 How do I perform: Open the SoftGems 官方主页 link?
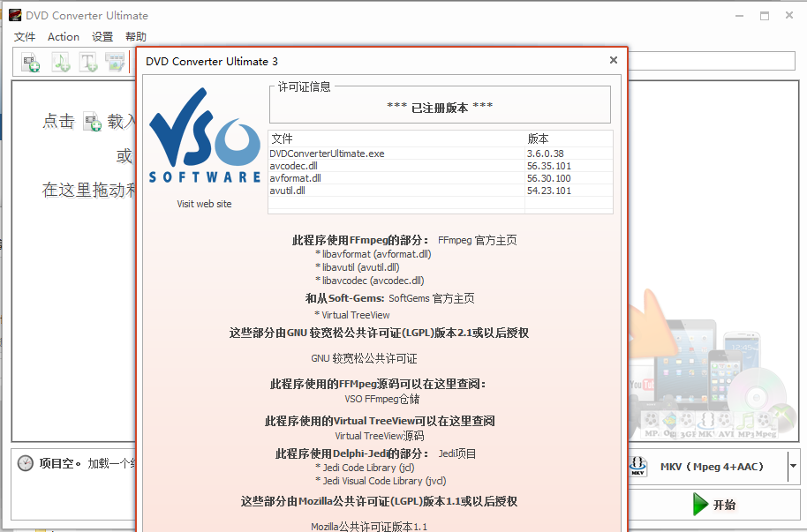[x=437, y=299]
